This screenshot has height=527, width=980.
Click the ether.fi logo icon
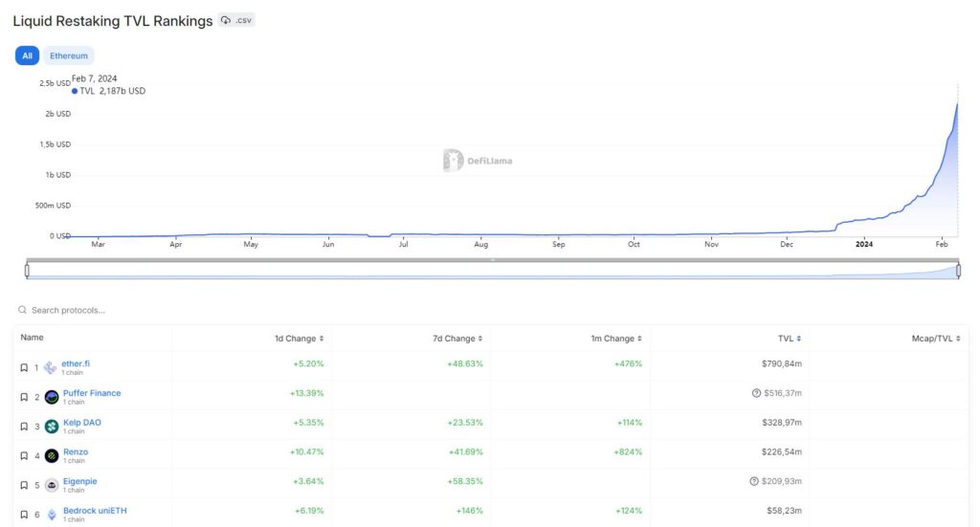(51, 368)
